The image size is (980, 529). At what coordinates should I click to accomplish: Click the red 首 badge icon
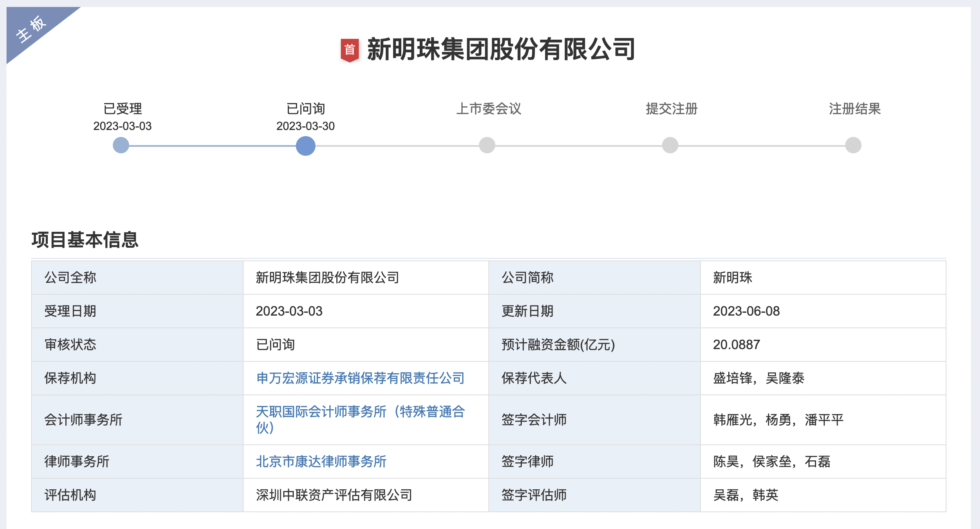click(x=349, y=50)
